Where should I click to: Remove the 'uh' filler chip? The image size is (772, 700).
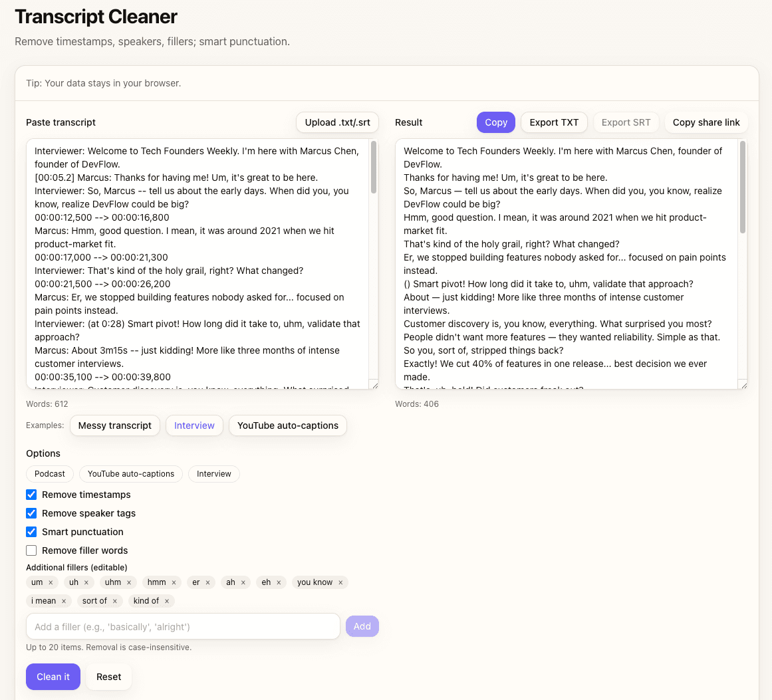point(86,582)
